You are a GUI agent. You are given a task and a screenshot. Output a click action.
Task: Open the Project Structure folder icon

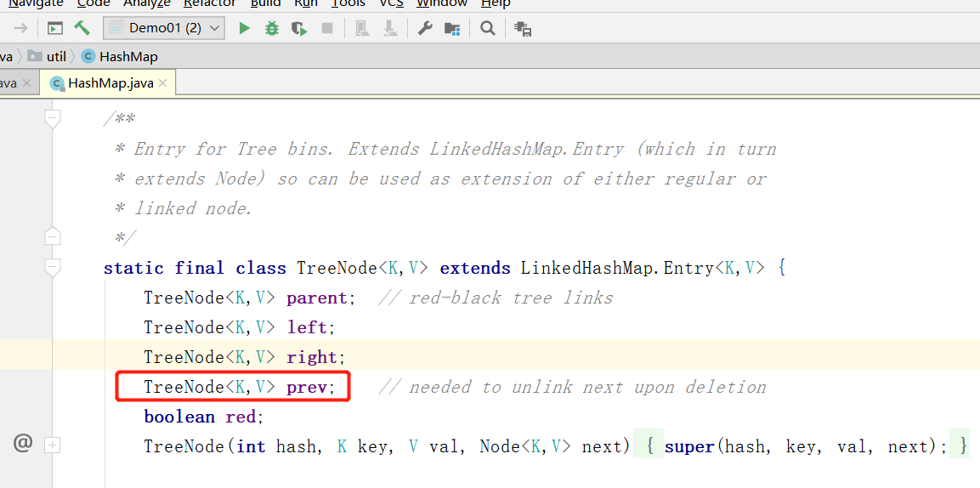(x=452, y=28)
